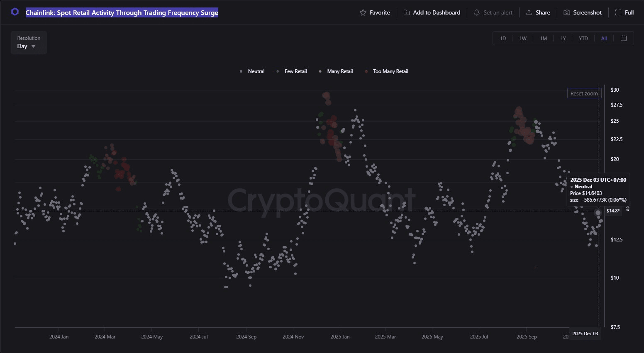Click the Screenshot label text
This screenshot has width=644, height=353.
pos(587,12)
